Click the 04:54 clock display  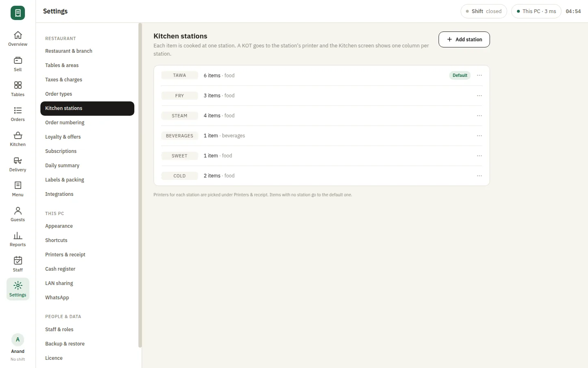coord(573,11)
